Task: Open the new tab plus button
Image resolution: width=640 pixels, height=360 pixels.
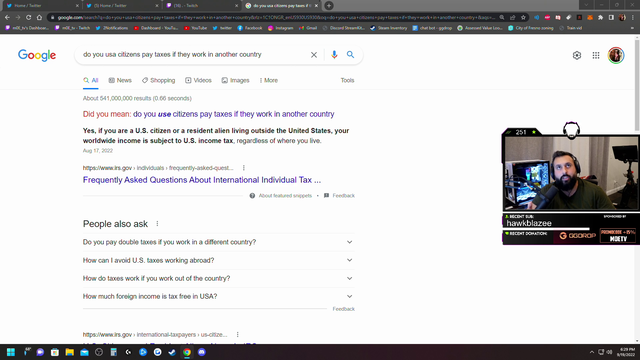Action: point(329,6)
